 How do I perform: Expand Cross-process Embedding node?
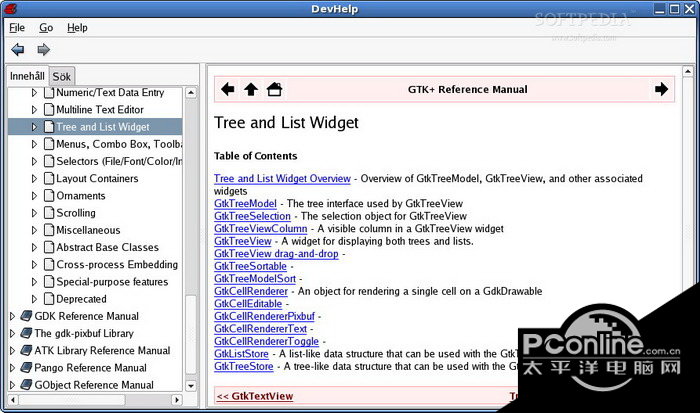click(x=34, y=265)
